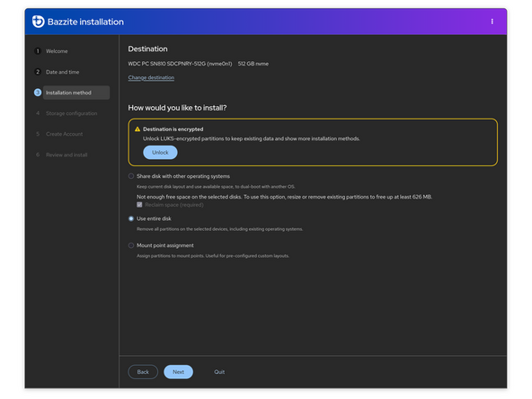Viewport: 532px width, 399px height.
Task: Click the 'Keep current disk layout' description
Action: pos(216,187)
